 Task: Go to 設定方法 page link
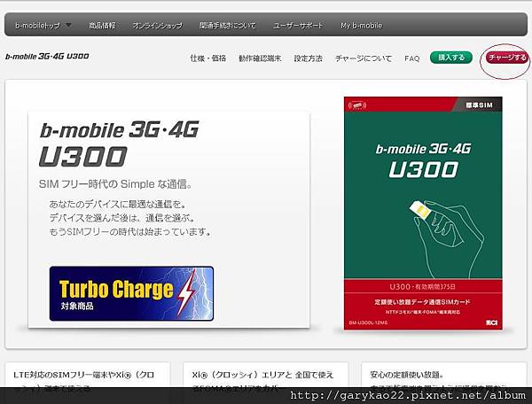(308, 58)
